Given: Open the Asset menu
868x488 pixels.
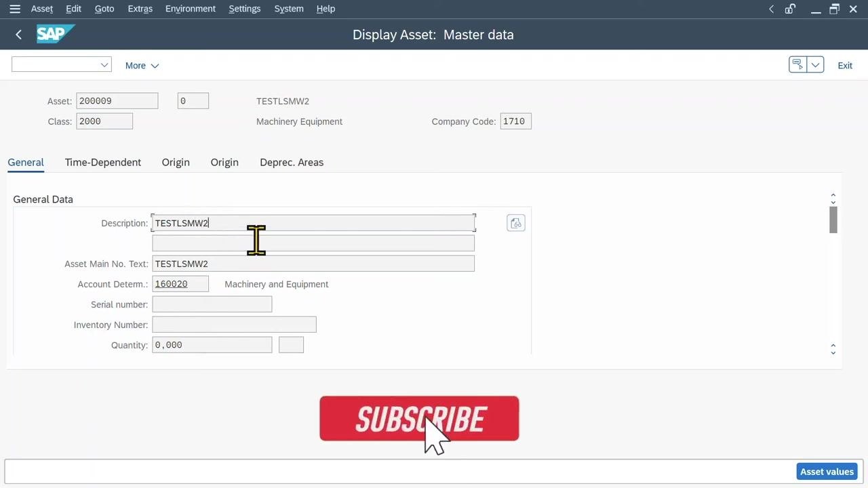Looking at the screenshot, I should coord(42,9).
